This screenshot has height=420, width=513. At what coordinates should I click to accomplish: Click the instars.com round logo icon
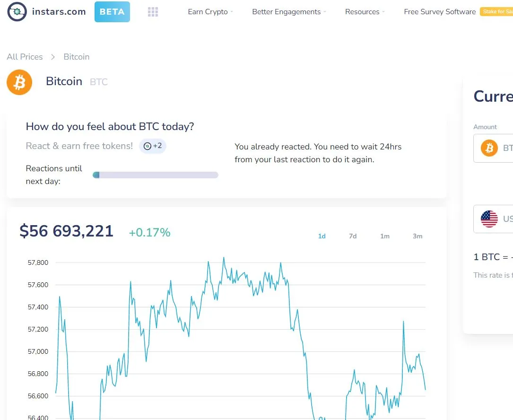tap(17, 11)
